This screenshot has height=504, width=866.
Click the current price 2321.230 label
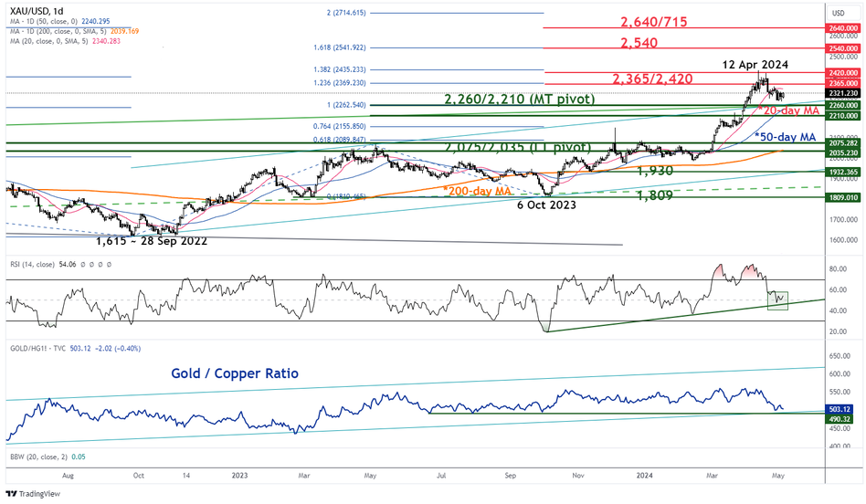point(841,93)
